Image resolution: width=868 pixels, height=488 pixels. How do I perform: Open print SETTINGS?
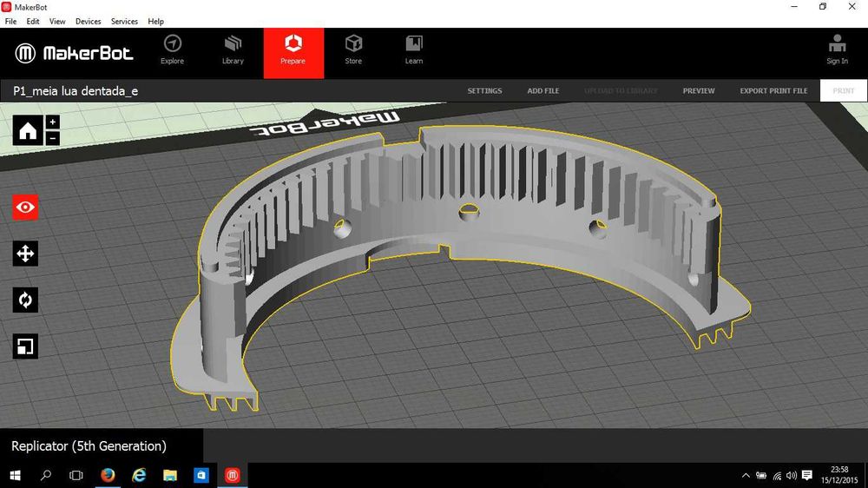click(x=484, y=91)
